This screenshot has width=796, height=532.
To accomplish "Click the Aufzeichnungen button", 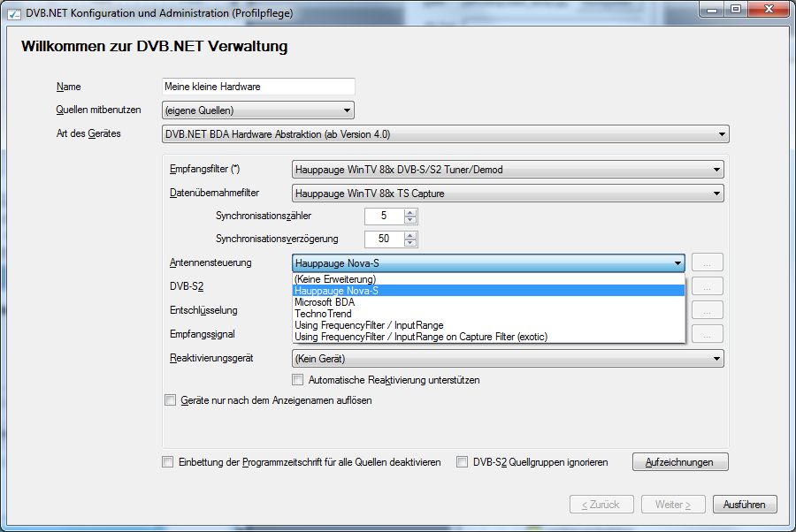I will point(679,462).
